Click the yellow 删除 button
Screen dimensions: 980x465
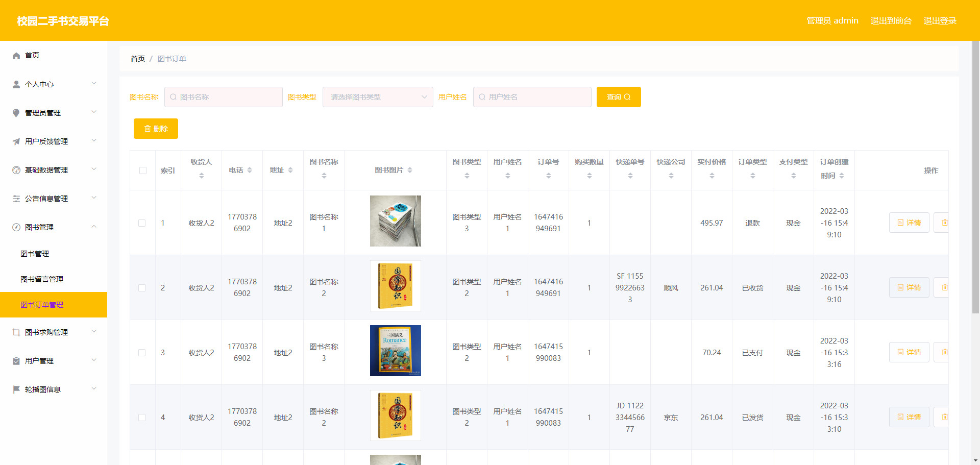point(156,129)
